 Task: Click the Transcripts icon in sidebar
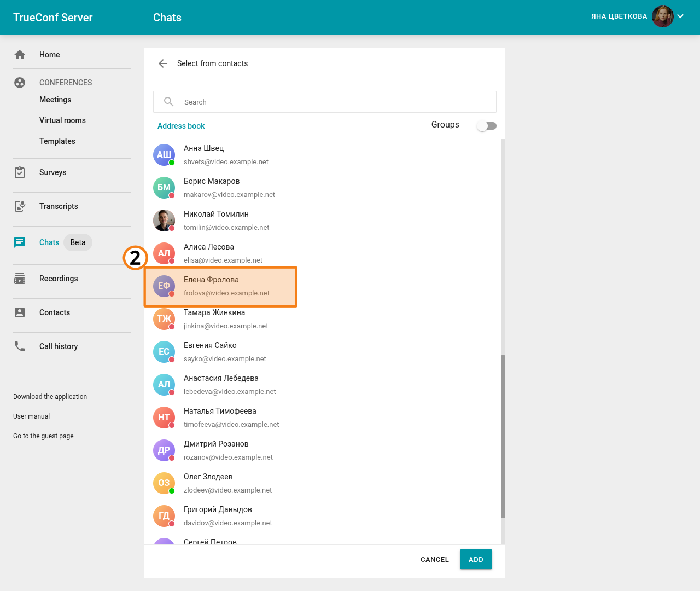coord(20,206)
